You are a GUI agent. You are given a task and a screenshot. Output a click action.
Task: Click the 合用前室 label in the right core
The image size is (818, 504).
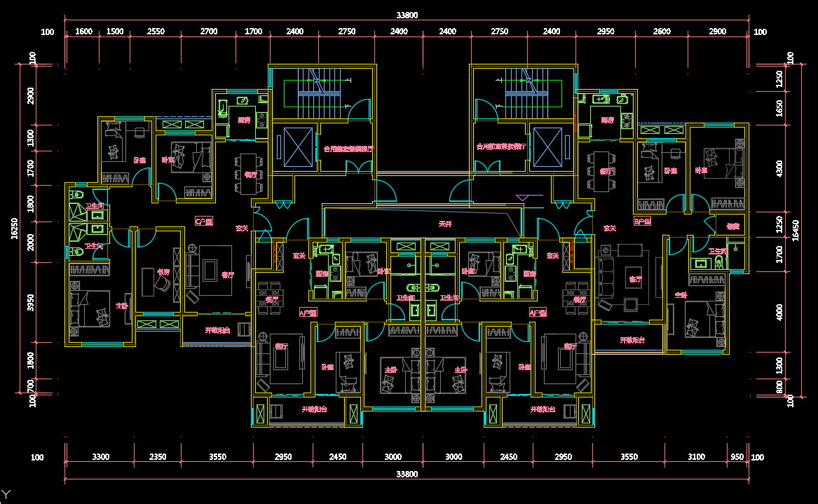500,147
